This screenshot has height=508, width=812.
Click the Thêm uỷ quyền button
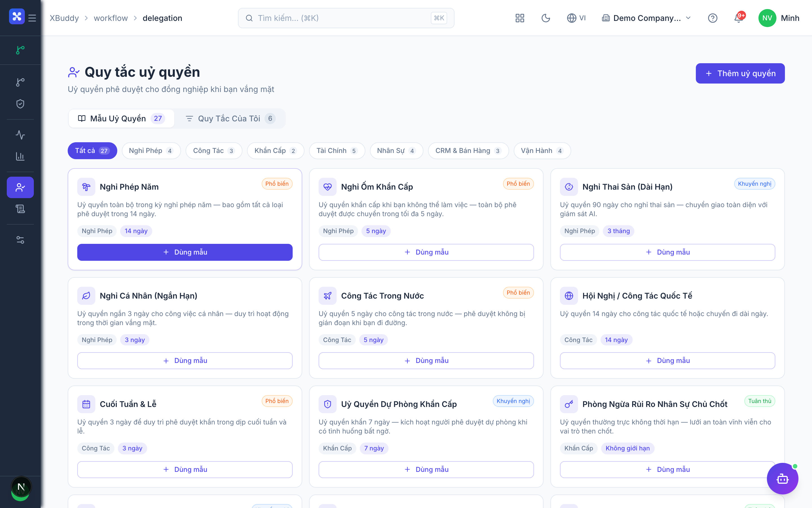[x=740, y=73]
